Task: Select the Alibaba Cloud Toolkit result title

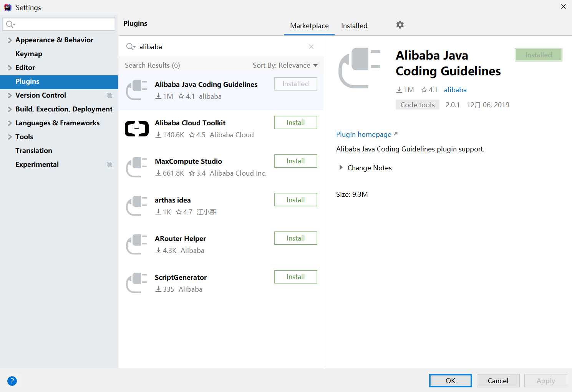Action: coord(190,123)
